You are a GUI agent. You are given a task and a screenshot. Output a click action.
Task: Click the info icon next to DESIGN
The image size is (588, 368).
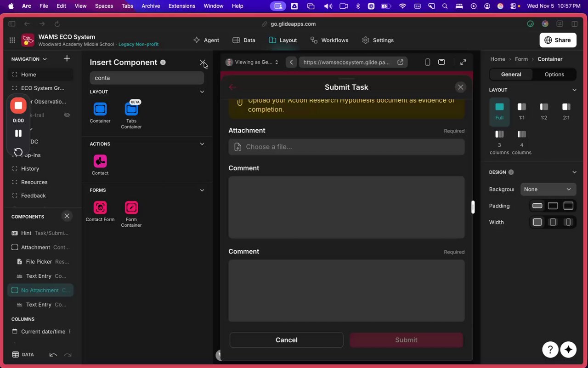point(511,172)
